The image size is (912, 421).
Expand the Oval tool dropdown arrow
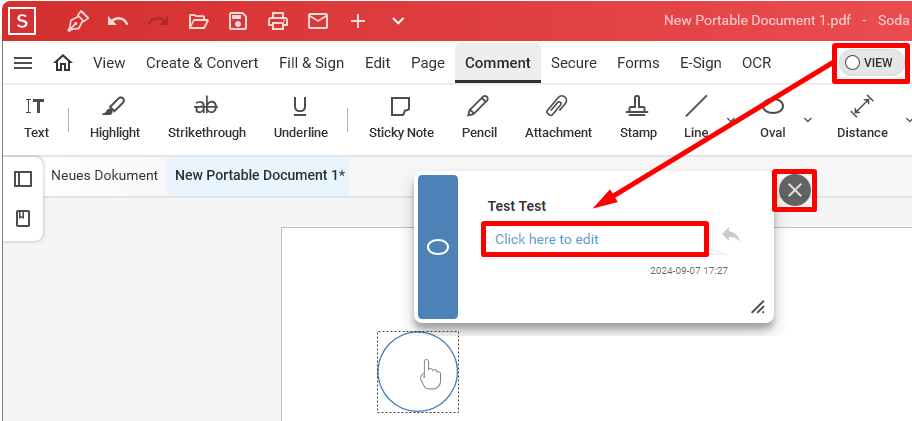[x=807, y=119]
